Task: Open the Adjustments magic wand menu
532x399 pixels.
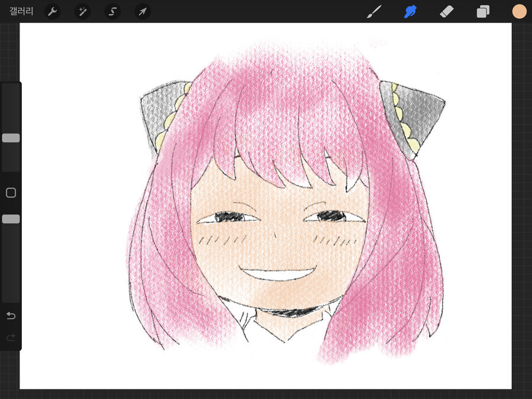Action: point(82,12)
